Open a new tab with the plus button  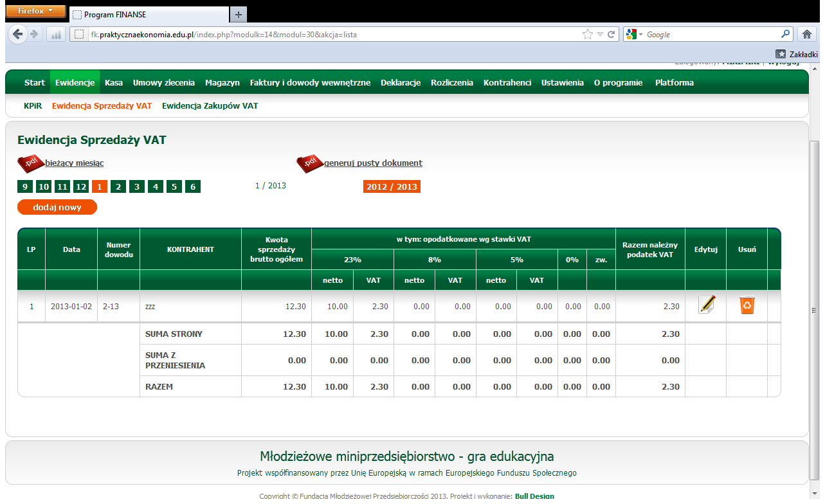[x=238, y=14]
